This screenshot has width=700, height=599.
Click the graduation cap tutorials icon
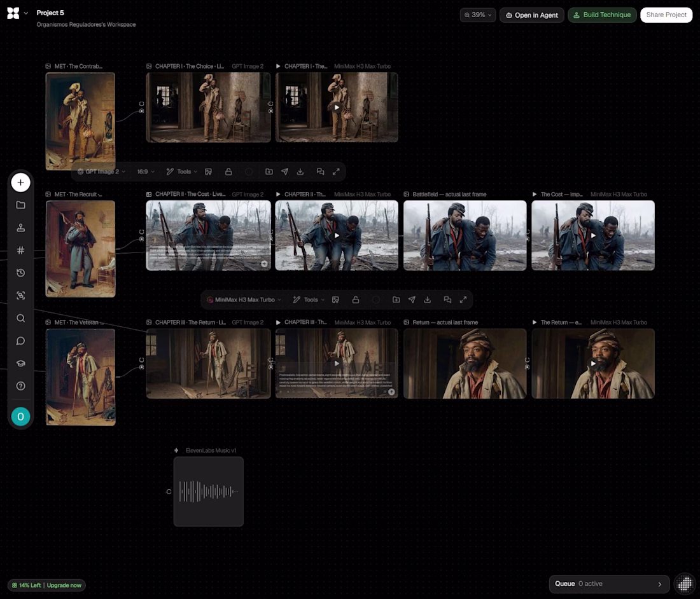[20, 363]
